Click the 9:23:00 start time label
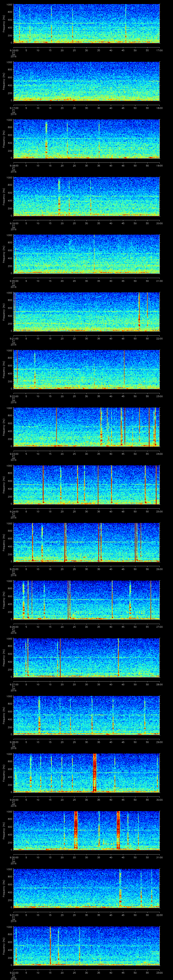Image resolution: width=173 pixels, height=980 pixels. [x=14, y=454]
